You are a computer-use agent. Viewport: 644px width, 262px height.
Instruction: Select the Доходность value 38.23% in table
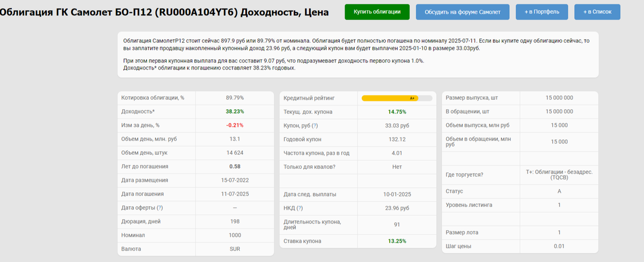pos(235,111)
